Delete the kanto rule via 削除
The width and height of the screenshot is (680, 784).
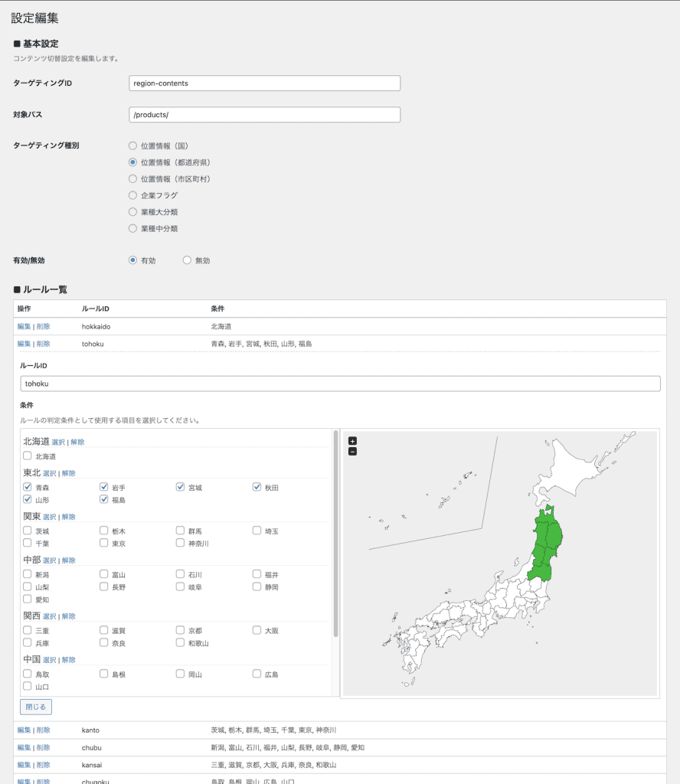tap(43, 730)
